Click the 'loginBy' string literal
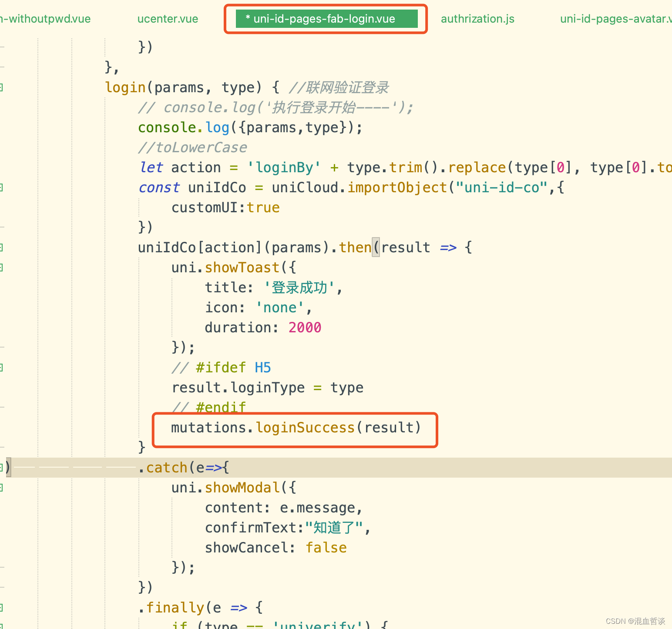 284,167
